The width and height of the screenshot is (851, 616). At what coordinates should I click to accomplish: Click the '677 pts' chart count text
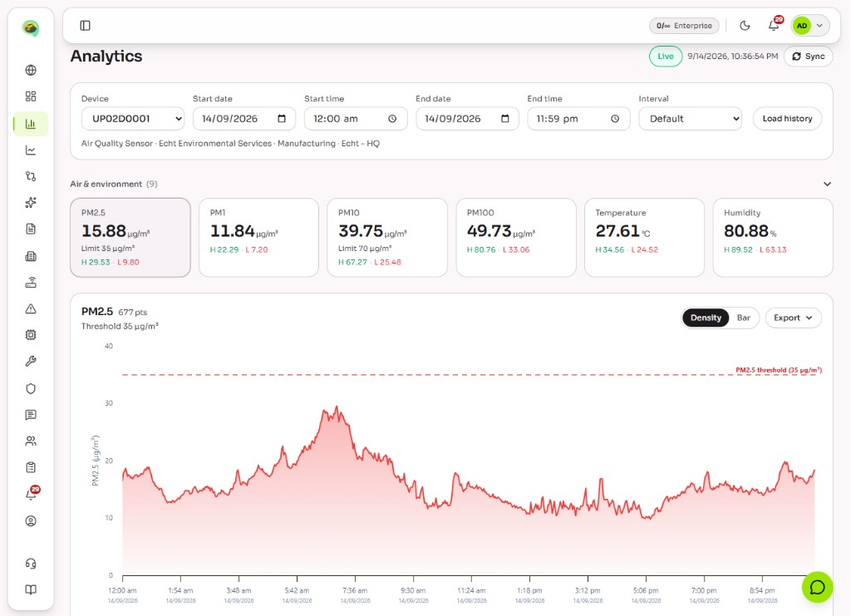click(132, 312)
